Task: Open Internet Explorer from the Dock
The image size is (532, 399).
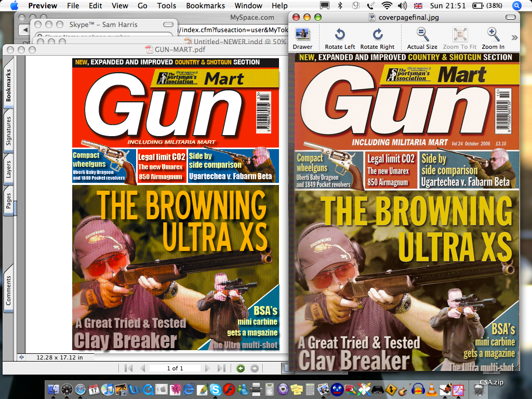Action: (189, 390)
